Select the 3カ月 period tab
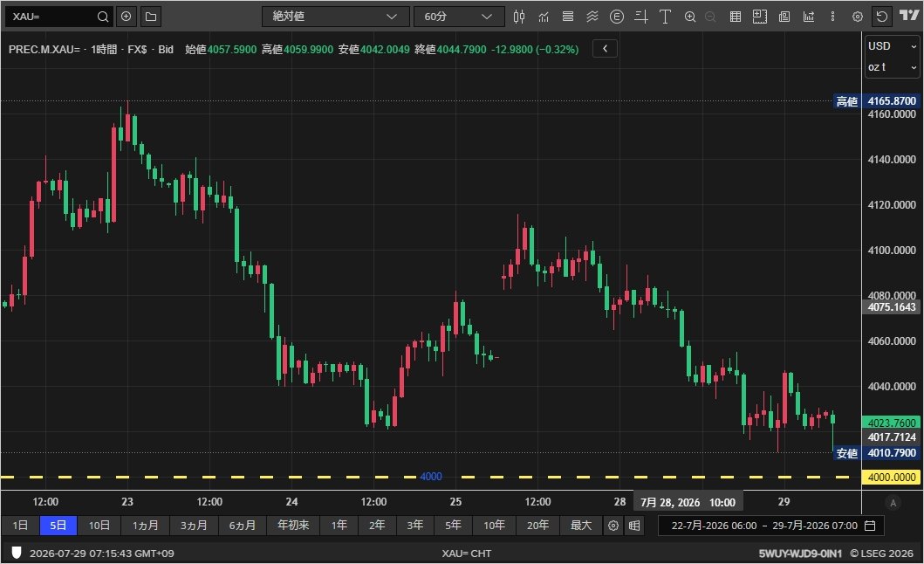This screenshot has width=924, height=564. [194, 525]
